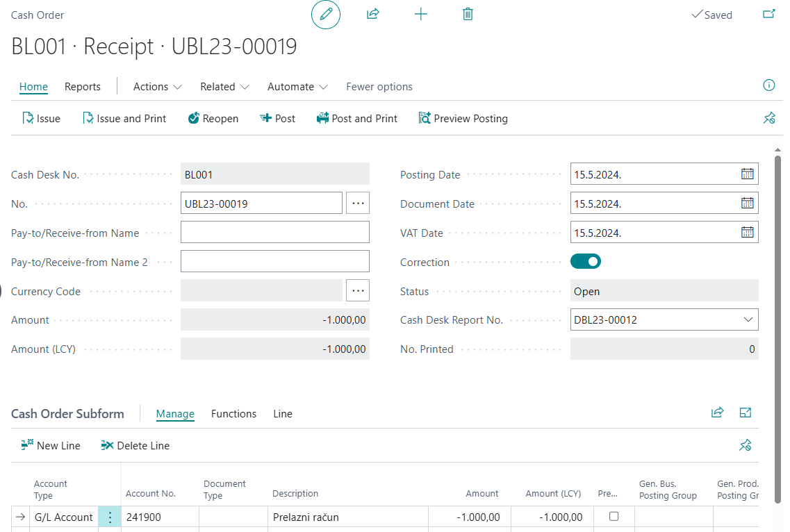Viewport: 790px width, 532px height.
Task: Click the subform pin icon
Action: [x=745, y=445]
